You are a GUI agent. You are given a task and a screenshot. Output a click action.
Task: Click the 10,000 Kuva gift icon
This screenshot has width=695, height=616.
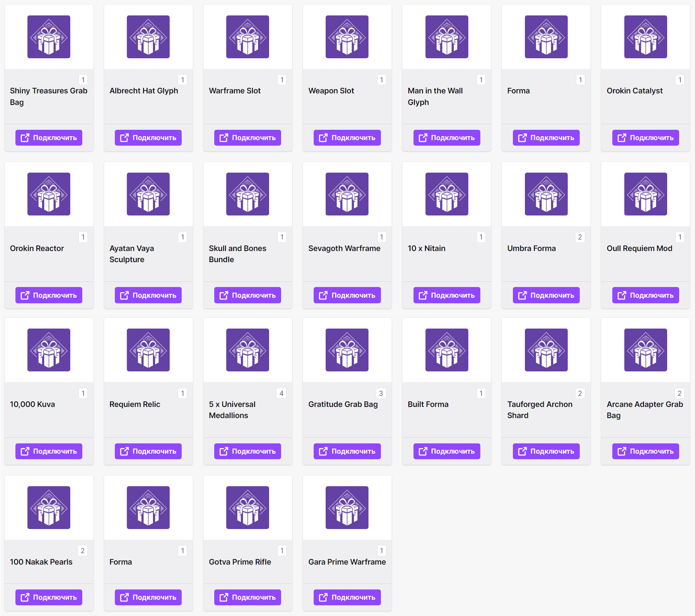(49, 350)
